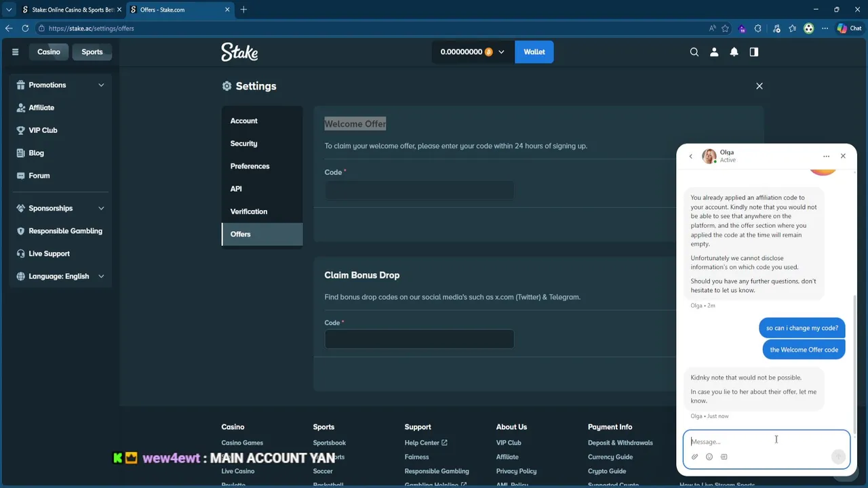The width and height of the screenshot is (868, 488).
Task: Open the Privacy Policy footer link
Action: coord(516,472)
